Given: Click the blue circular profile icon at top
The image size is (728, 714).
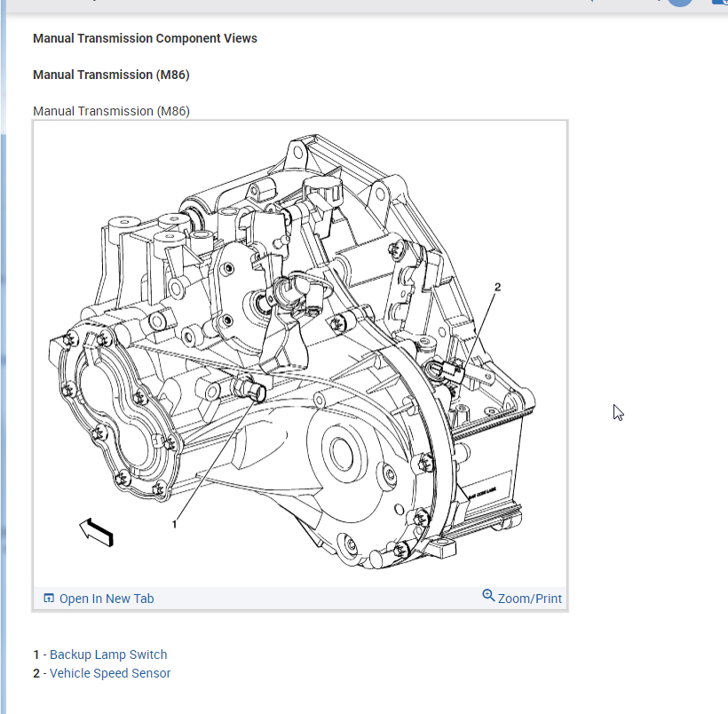Looking at the screenshot, I should pyautogui.click(x=680, y=3).
